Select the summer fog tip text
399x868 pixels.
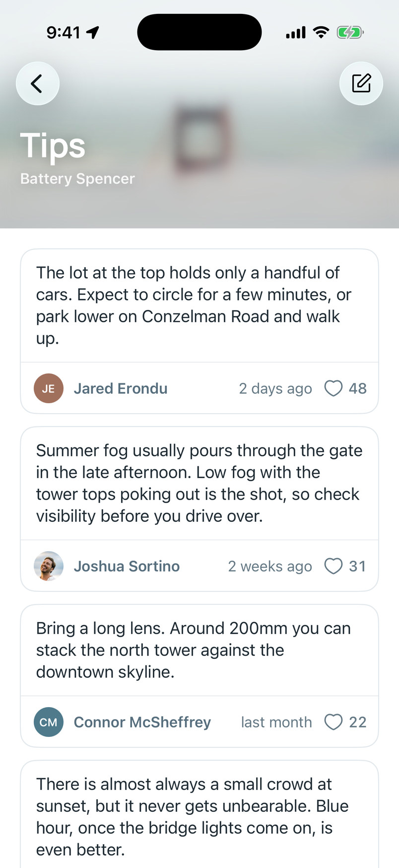(x=199, y=483)
